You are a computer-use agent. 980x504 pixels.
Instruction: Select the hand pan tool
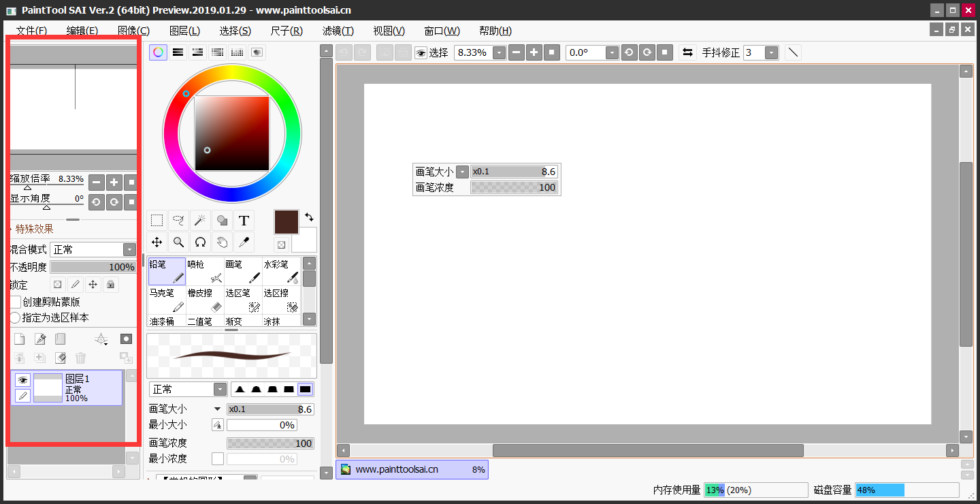tap(222, 242)
